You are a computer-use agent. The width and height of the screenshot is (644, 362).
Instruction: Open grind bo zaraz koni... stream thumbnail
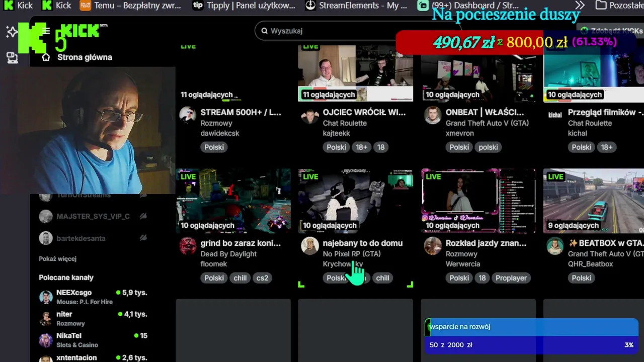[233, 201]
